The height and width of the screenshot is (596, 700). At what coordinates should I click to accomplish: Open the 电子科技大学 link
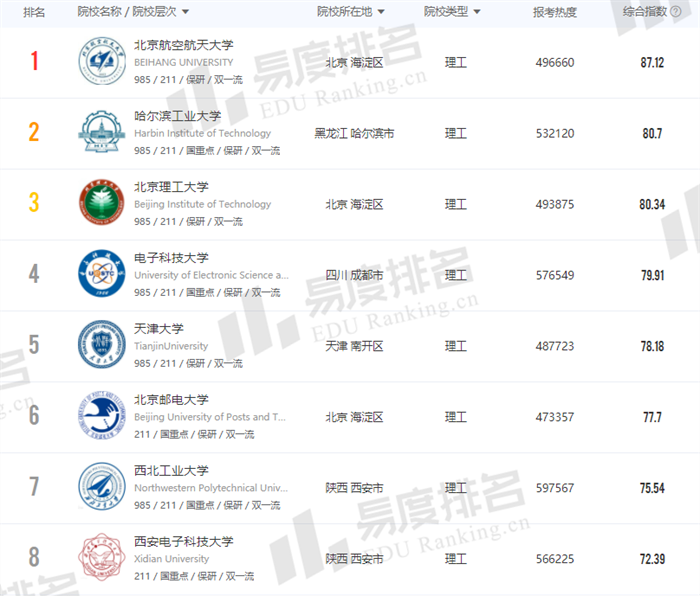point(171,258)
